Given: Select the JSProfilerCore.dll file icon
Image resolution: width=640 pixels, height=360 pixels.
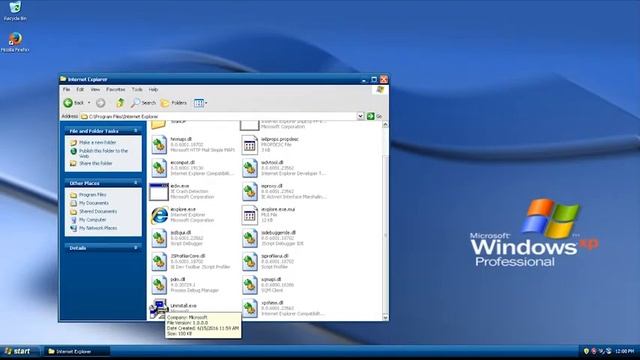Looking at the screenshot, I should point(159,262).
